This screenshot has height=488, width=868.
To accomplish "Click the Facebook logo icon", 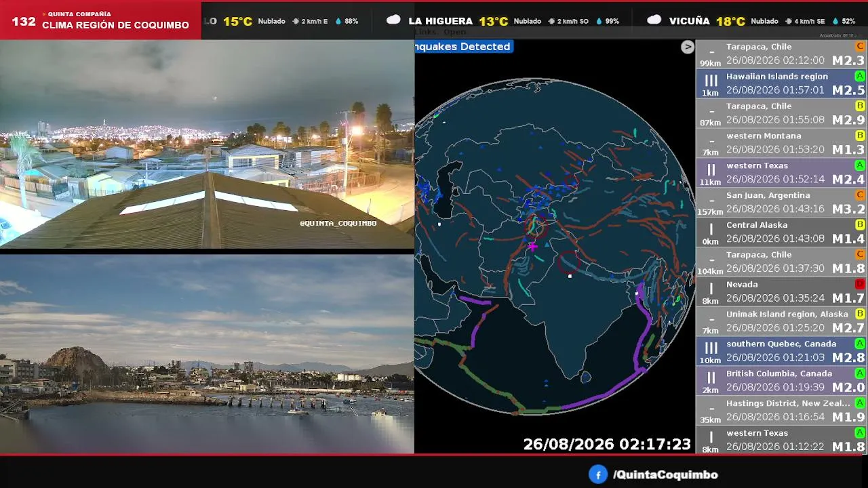I will 597,474.
